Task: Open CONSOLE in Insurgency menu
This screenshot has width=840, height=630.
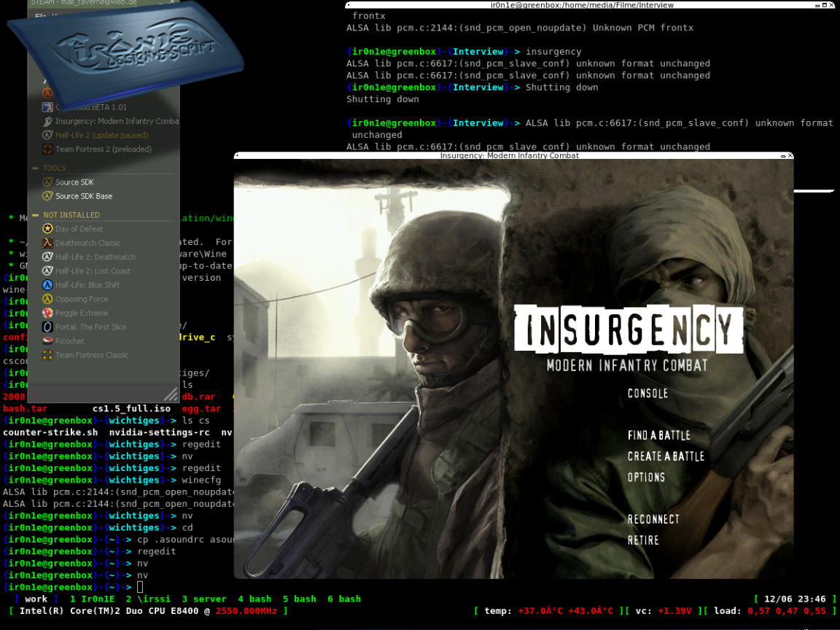Action: click(647, 393)
